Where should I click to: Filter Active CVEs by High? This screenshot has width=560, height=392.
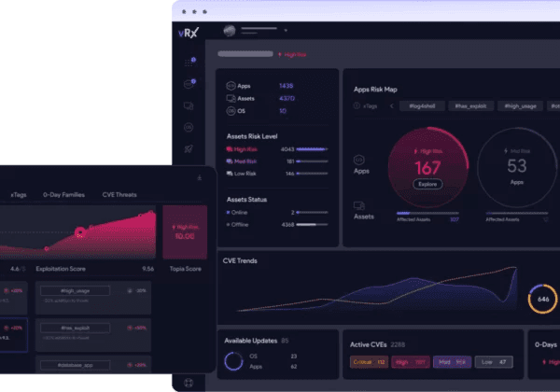point(411,362)
